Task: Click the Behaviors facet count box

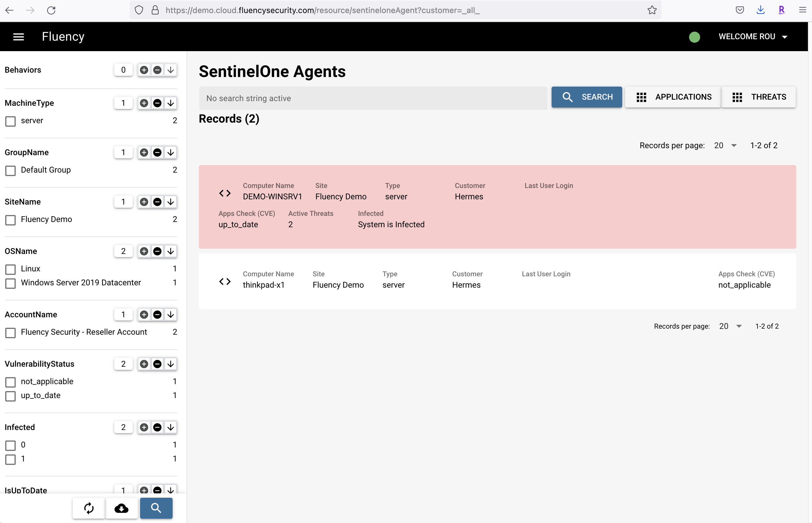Action: tap(123, 70)
